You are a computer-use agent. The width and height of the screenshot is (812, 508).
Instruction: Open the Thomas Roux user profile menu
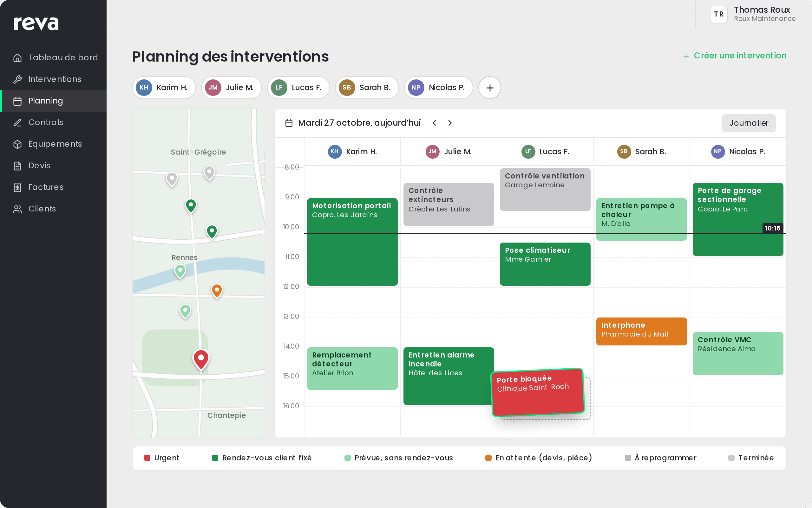click(753, 14)
